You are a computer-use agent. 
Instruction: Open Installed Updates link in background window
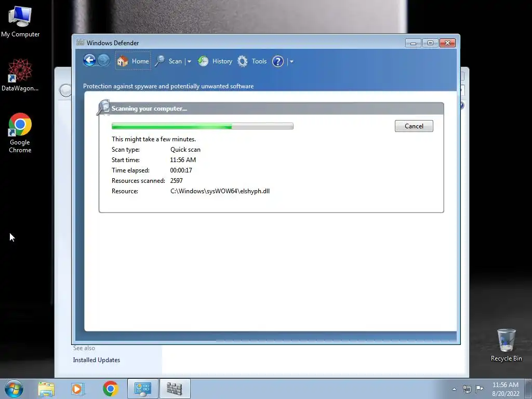tap(96, 360)
